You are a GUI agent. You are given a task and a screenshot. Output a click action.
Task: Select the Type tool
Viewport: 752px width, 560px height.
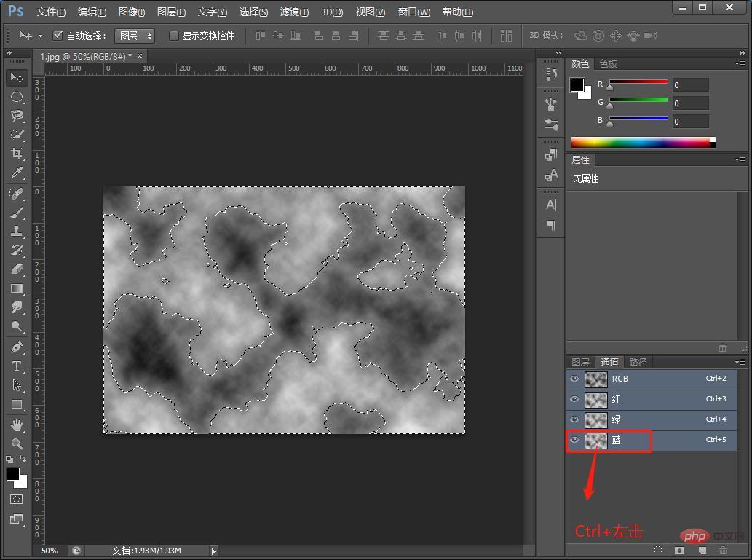click(17, 366)
